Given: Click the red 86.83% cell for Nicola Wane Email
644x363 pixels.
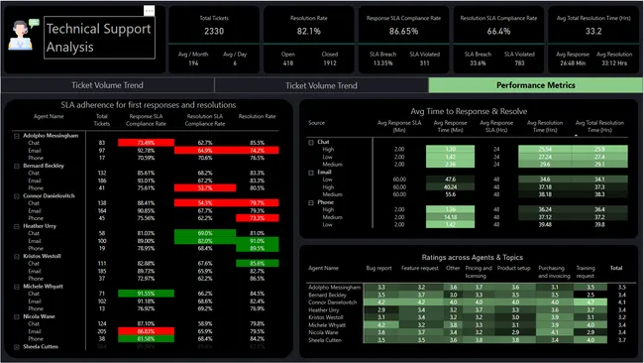Looking at the screenshot, I should tap(146, 331).
